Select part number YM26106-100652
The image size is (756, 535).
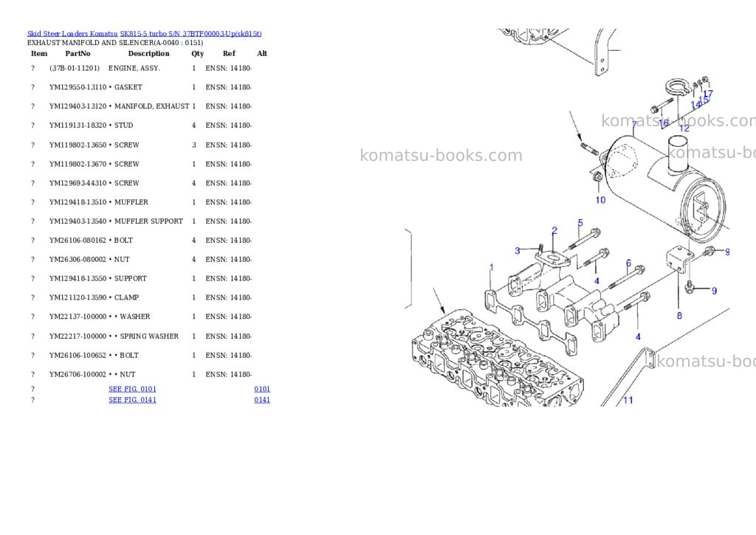78,356
